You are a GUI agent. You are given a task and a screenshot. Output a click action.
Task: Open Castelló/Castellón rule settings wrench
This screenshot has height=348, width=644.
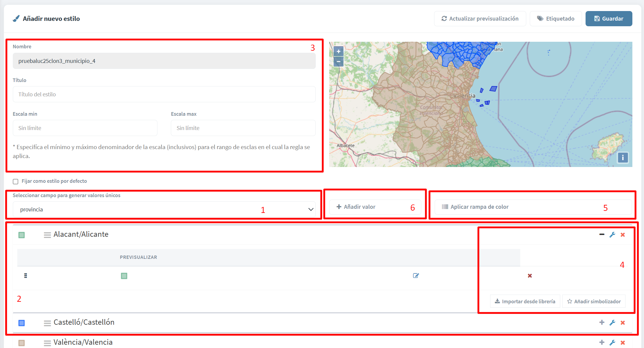[x=612, y=322]
